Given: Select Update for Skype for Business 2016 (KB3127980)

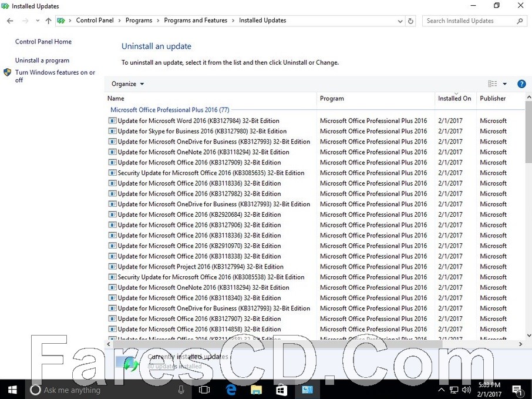Looking at the screenshot, I should (202, 132).
